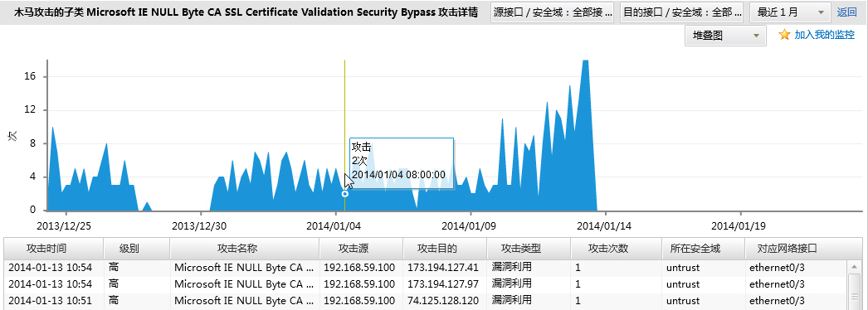
Task: Click the table vertical scrollbar thumb
Action: 853,291
